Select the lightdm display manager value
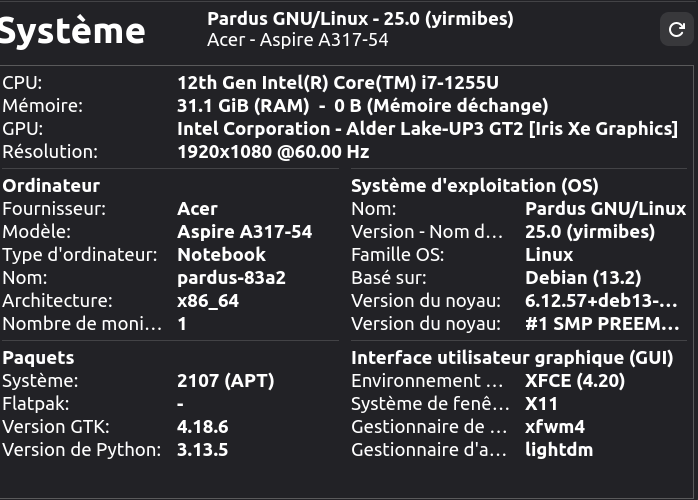 558,450
